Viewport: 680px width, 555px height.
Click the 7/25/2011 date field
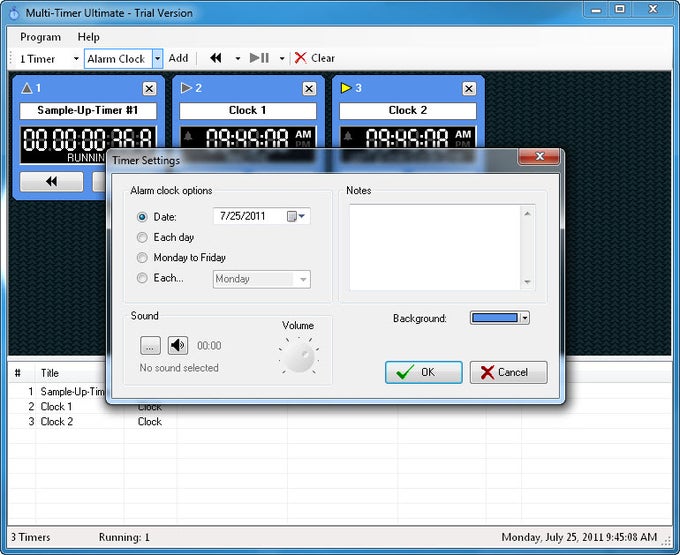coord(262,216)
